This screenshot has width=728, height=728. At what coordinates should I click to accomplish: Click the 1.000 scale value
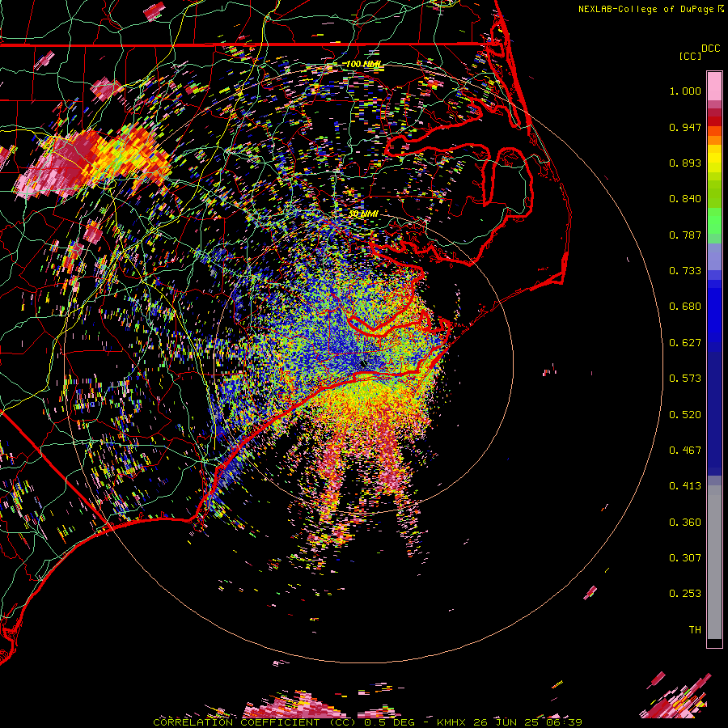[x=685, y=91]
